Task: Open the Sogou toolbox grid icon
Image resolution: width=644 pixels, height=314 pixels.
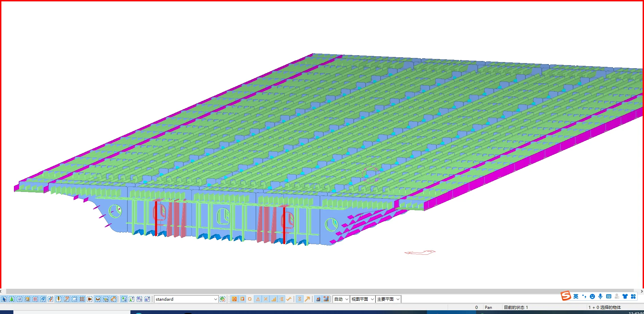Action: point(633,296)
